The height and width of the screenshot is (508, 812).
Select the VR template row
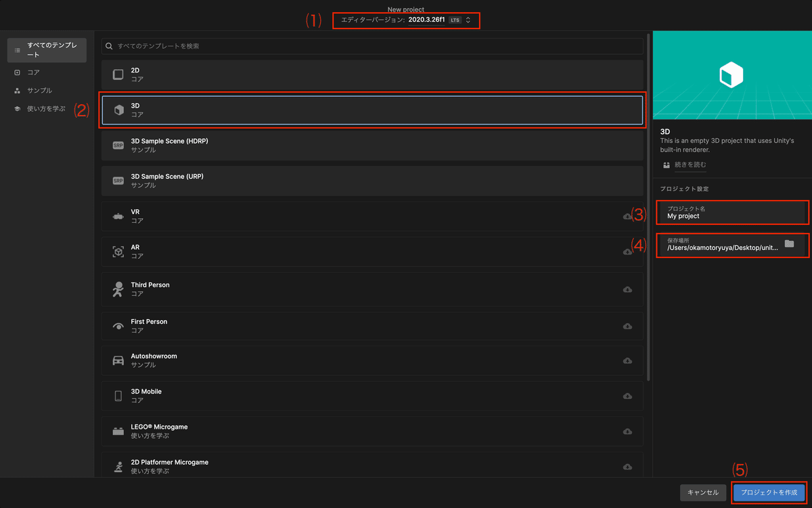(372, 216)
